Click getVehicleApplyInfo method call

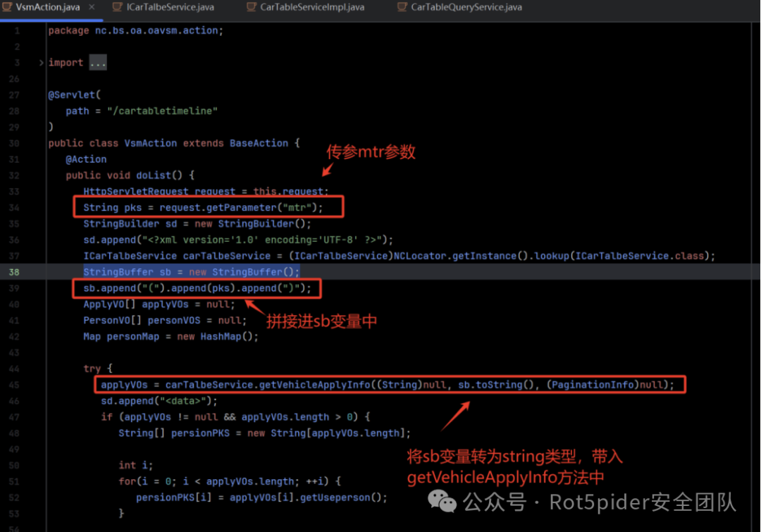click(x=314, y=385)
